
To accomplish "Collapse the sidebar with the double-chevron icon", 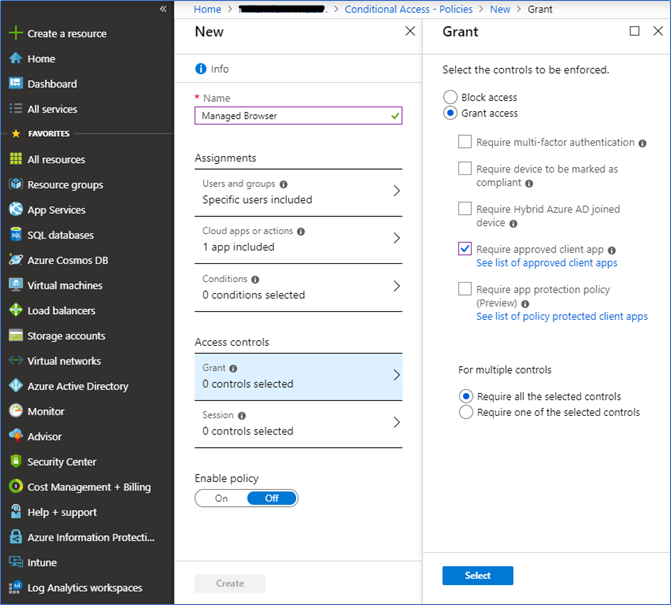I will [x=163, y=9].
